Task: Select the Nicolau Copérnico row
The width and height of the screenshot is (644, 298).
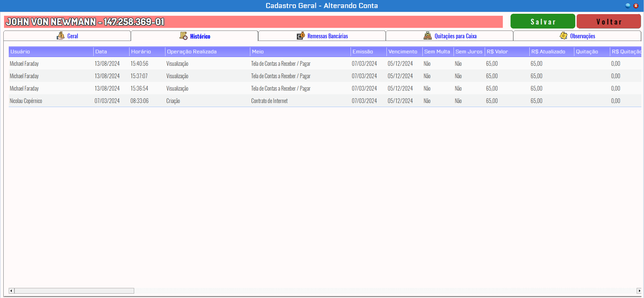Action: (325, 101)
